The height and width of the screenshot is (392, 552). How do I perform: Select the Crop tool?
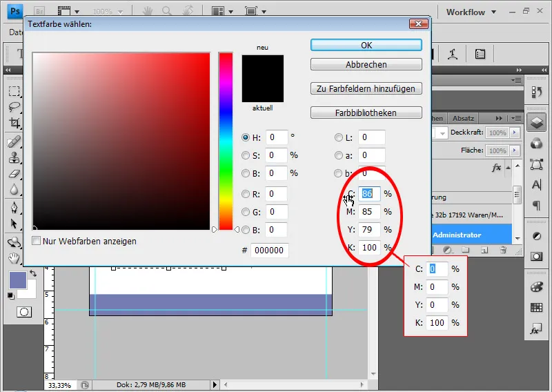(x=14, y=123)
